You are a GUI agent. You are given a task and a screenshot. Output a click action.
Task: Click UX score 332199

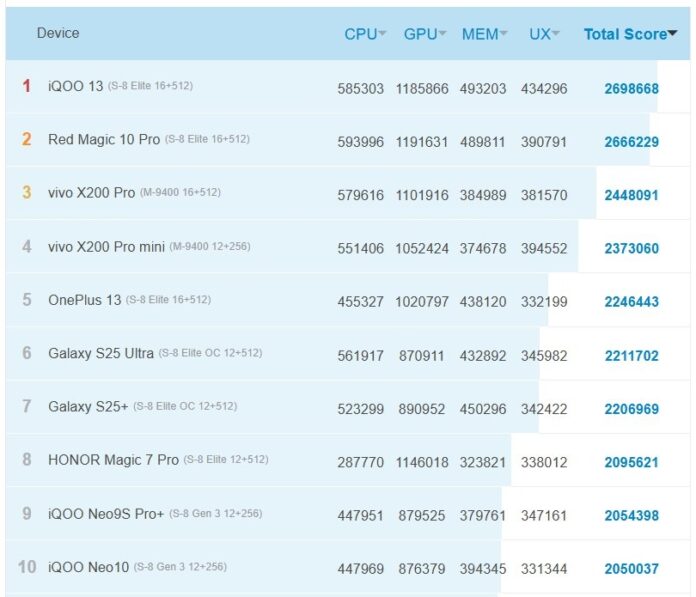click(x=544, y=302)
